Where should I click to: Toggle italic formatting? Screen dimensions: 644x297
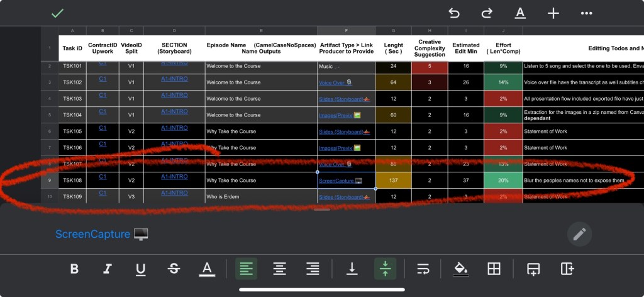tap(108, 269)
